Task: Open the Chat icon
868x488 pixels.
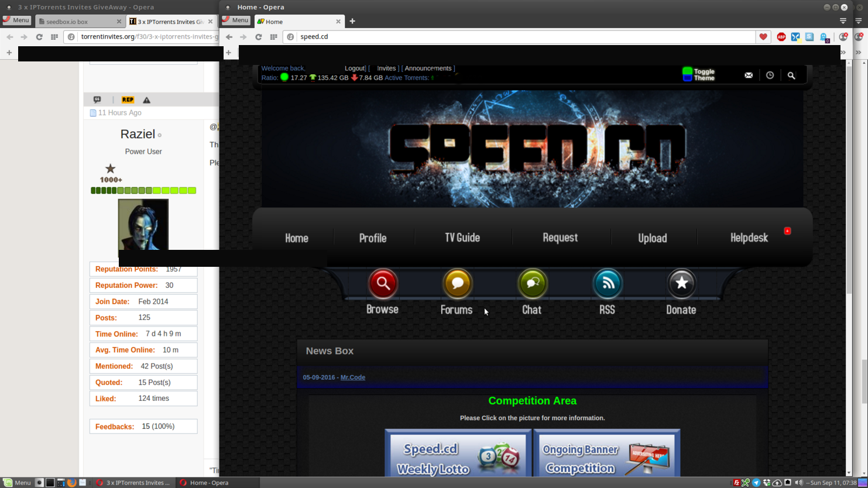Action: (x=532, y=284)
